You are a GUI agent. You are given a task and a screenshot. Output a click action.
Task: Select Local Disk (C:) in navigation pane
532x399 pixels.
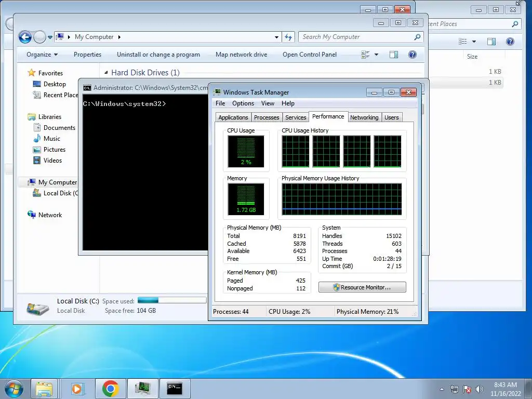point(56,193)
